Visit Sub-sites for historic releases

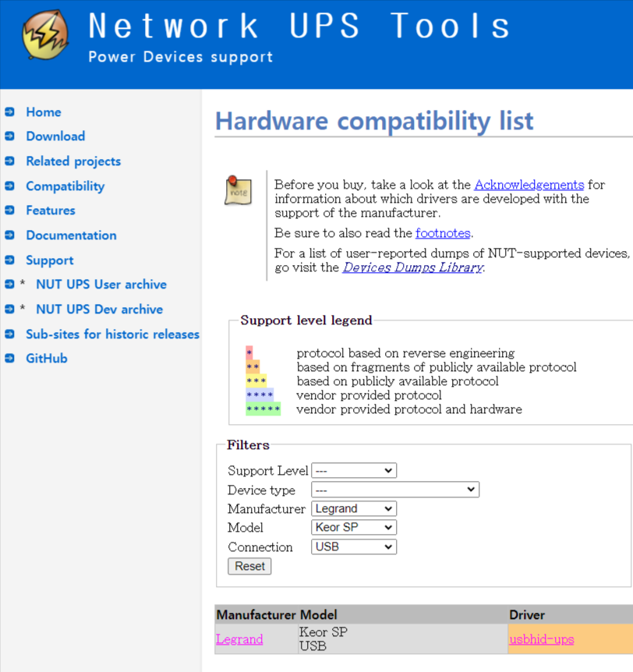[x=113, y=334]
